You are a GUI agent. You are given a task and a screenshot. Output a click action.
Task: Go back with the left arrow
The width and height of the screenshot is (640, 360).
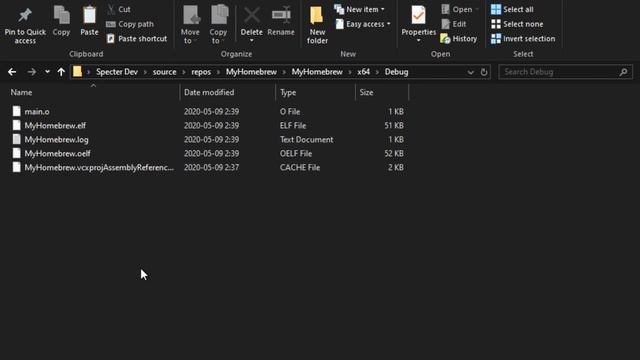[12, 72]
